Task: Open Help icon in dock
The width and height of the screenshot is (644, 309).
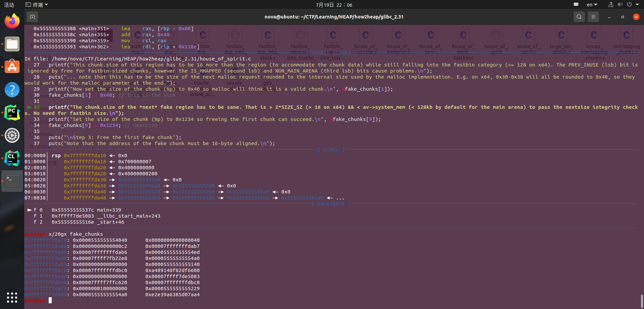Action: [x=12, y=90]
